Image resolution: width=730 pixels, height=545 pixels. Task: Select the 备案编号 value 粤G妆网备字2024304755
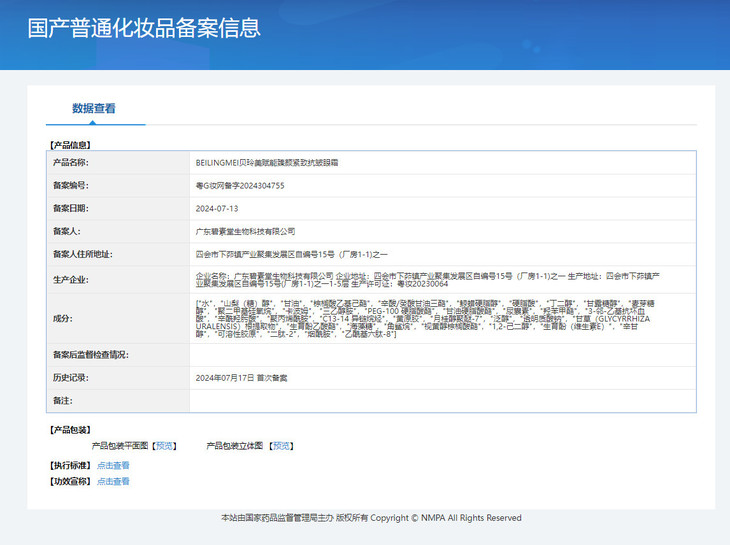click(240, 185)
